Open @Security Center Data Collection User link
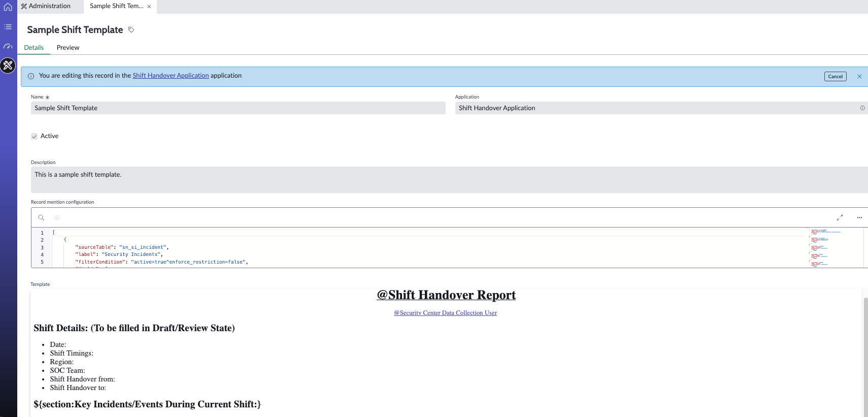 (445, 313)
